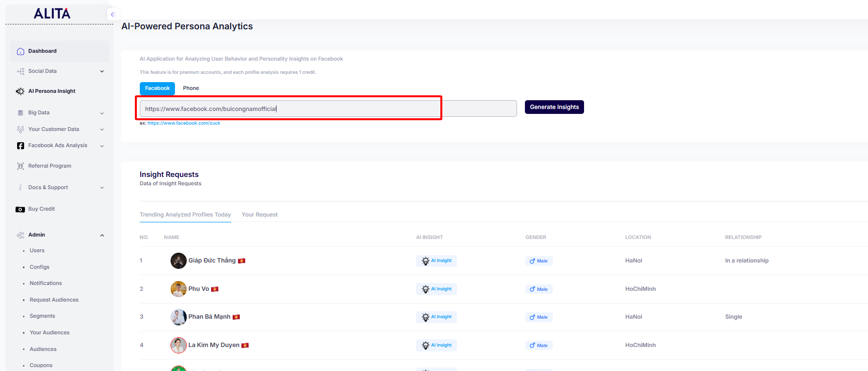Click Giáp Đức Thắng's profile avatar
Image resolution: width=868 pixels, height=371 pixels.
[x=178, y=261]
